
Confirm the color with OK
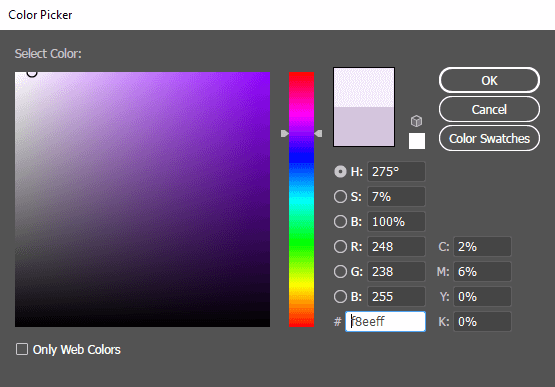click(x=489, y=80)
